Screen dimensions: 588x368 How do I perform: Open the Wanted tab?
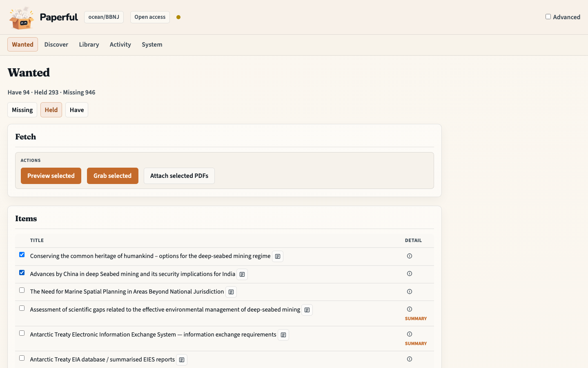[22, 45]
